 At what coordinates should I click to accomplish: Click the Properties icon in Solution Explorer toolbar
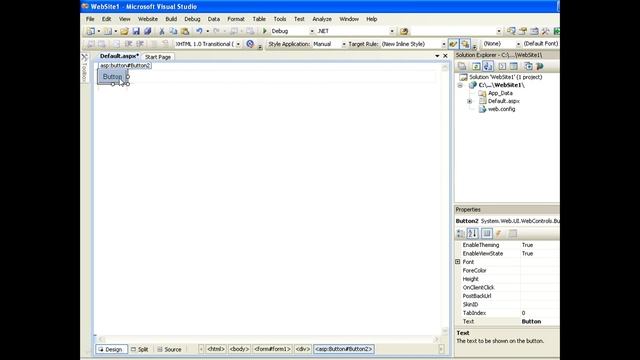tap(462, 66)
